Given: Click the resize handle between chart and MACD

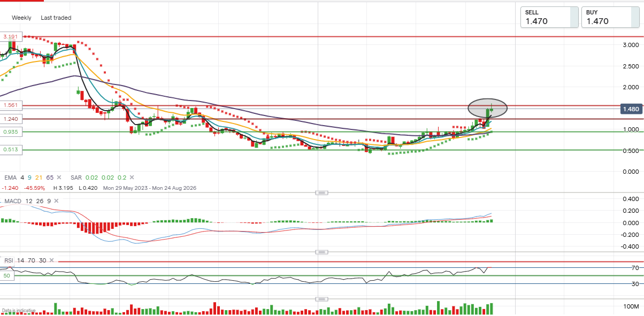Looking at the screenshot, I should click(321, 192).
